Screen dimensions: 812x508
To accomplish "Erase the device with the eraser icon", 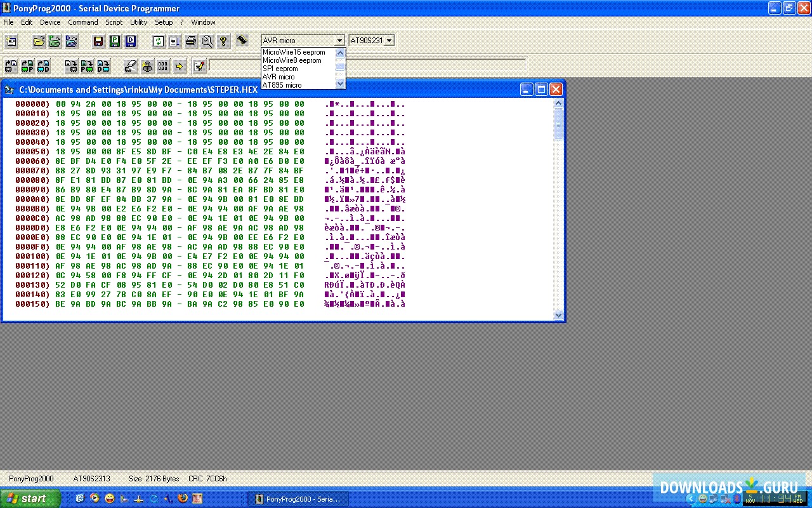I will point(131,65).
